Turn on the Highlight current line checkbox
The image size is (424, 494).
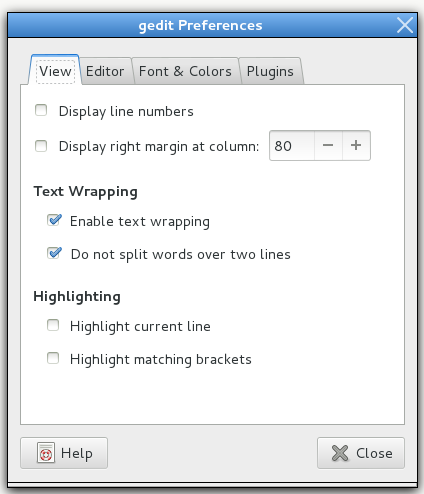click(53, 325)
